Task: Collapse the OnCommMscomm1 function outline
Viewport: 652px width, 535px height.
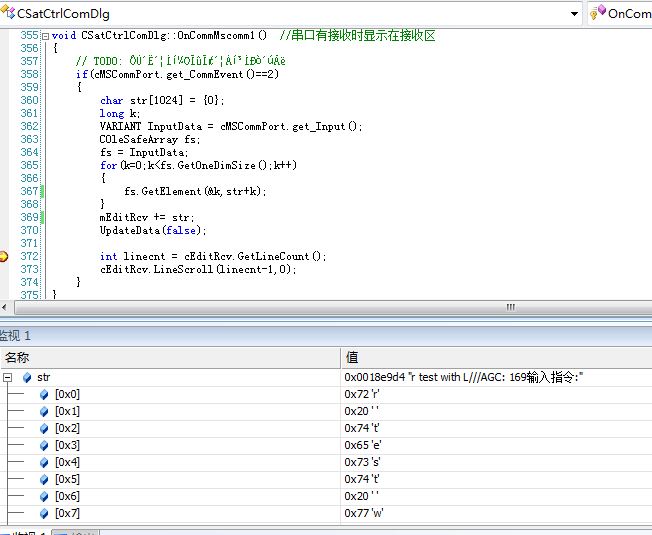Action: 45,36
